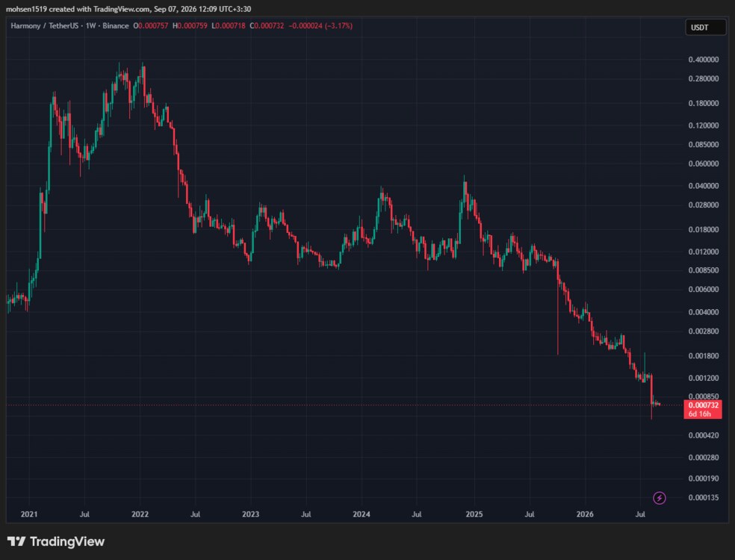Click the 0.000135 price axis label
Viewport: 735px width, 560px height.
(x=703, y=498)
